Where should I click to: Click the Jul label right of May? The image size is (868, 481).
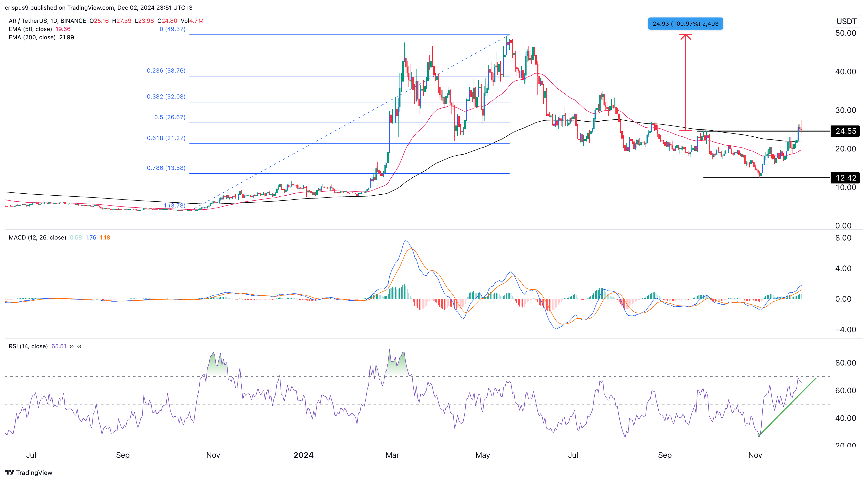[x=573, y=455]
